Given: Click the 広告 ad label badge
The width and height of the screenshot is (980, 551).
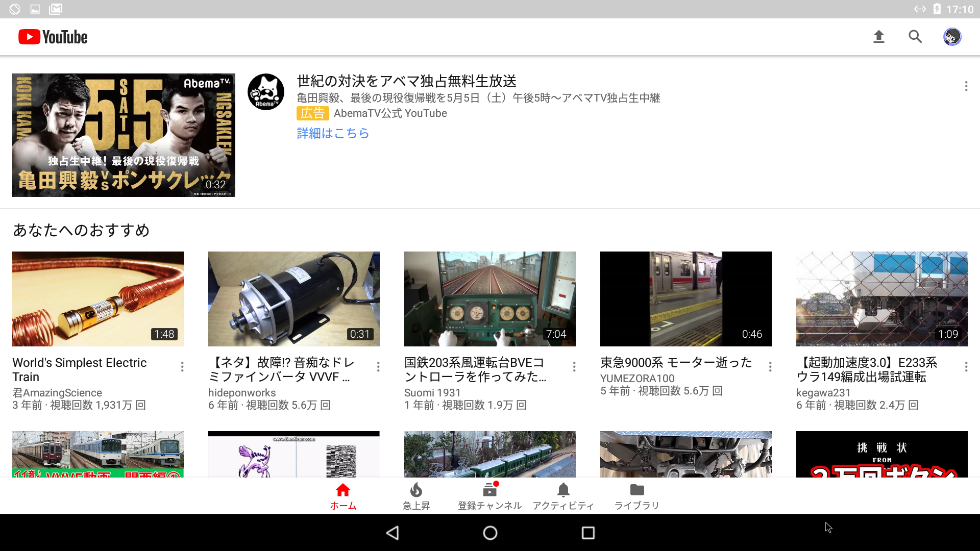Looking at the screenshot, I should pyautogui.click(x=313, y=113).
